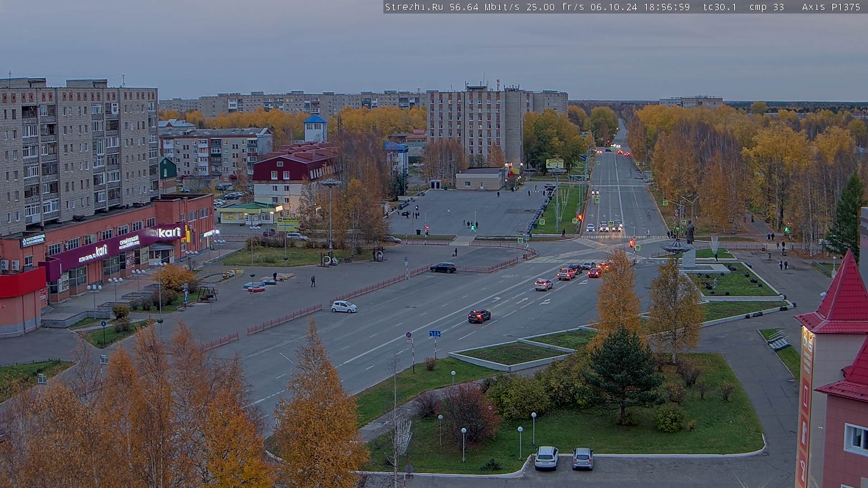Click the 56.64 Mbit/s bitrate readout
The height and width of the screenshot is (488, 868).
coord(484,7)
